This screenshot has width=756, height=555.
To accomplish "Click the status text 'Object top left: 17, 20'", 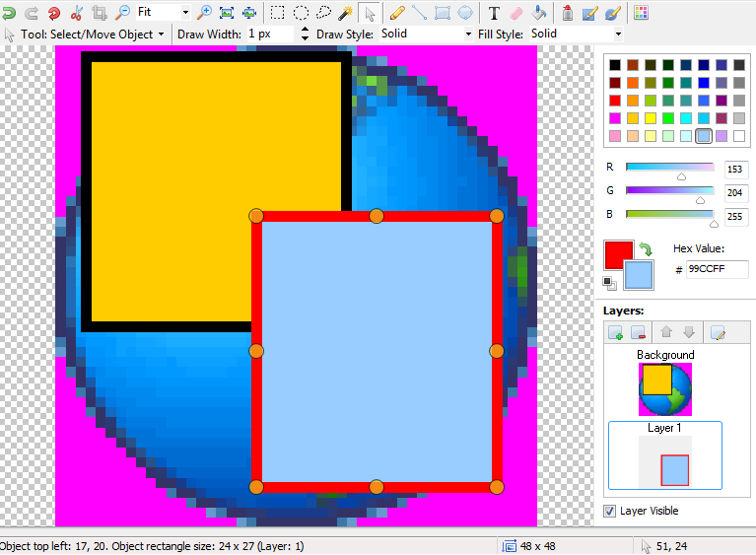I will point(53,546).
